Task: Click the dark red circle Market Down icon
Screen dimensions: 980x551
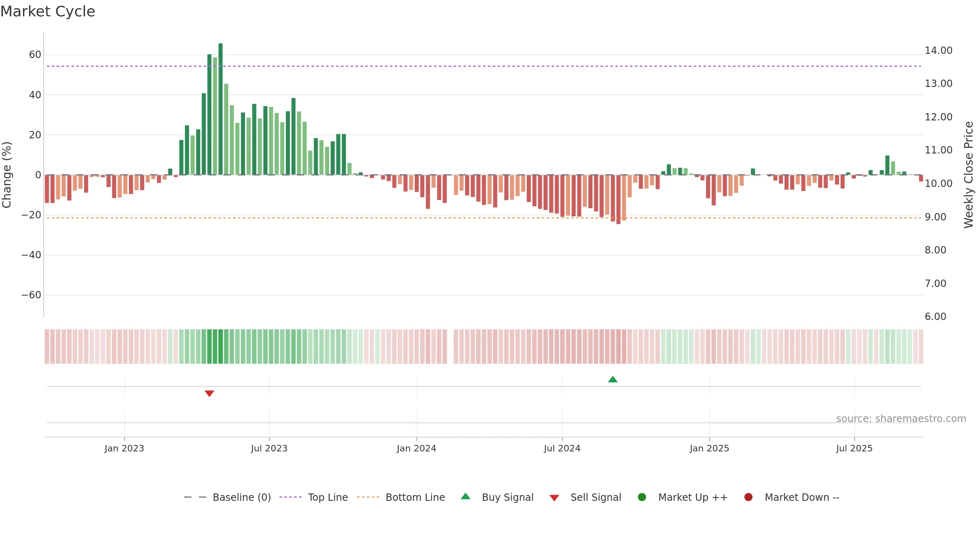Action: (x=748, y=497)
